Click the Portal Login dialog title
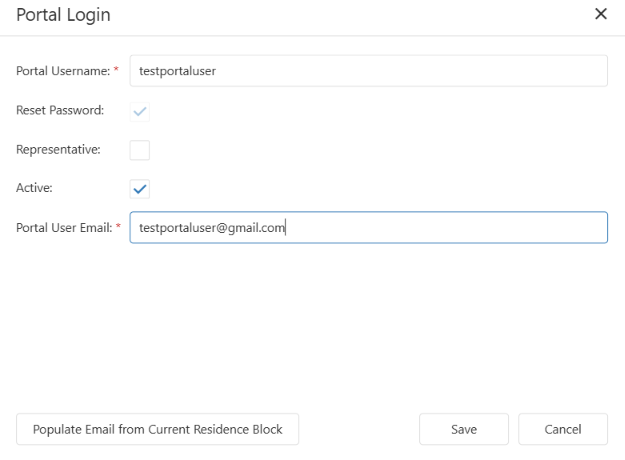Image resolution: width=625 pixels, height=460 pixels. pos(63,15)
